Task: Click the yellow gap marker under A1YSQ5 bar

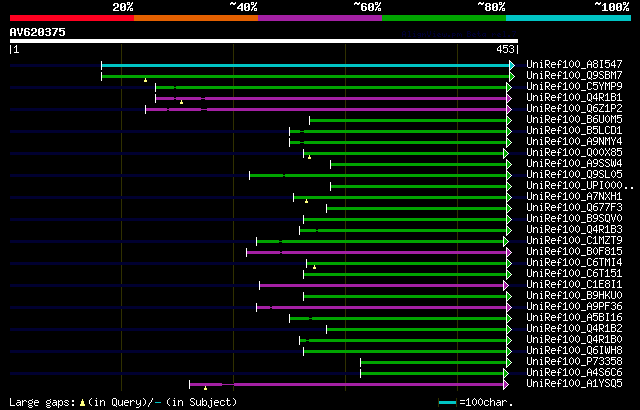Action: pos(205,388)
